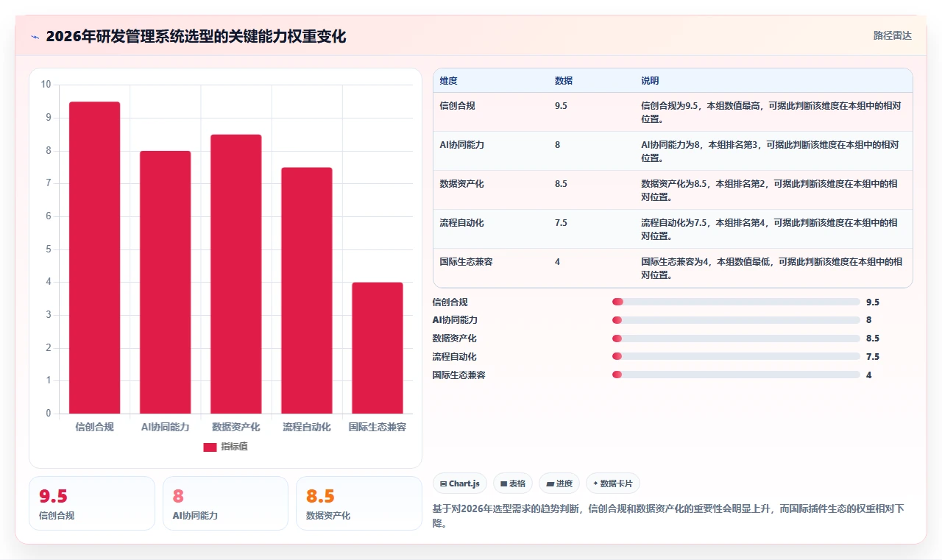Click the AI协同能力 bar in chart

tap(165, 282)
